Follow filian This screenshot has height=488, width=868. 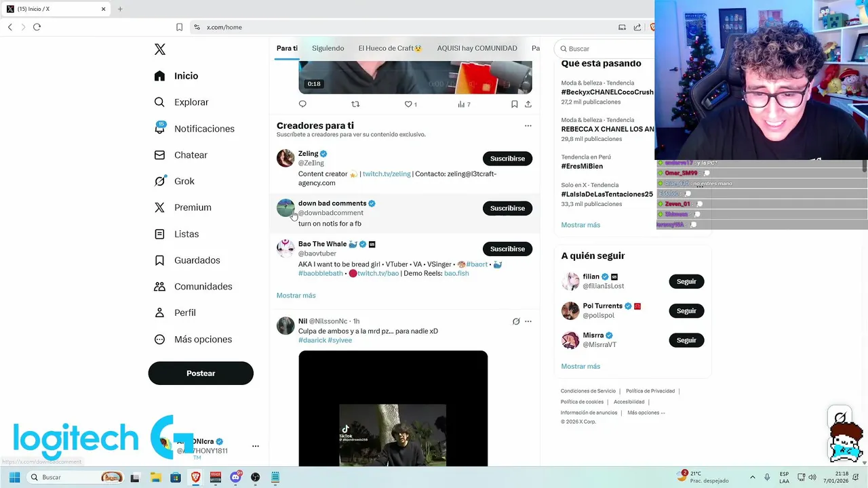pyautogui.click(x=686, y=281)
